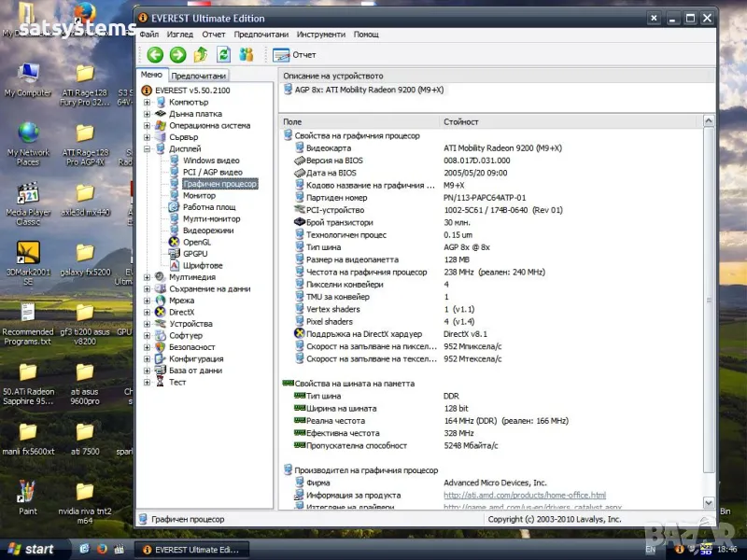
Task: Open the Файл menu
Action: coord(149,35)
